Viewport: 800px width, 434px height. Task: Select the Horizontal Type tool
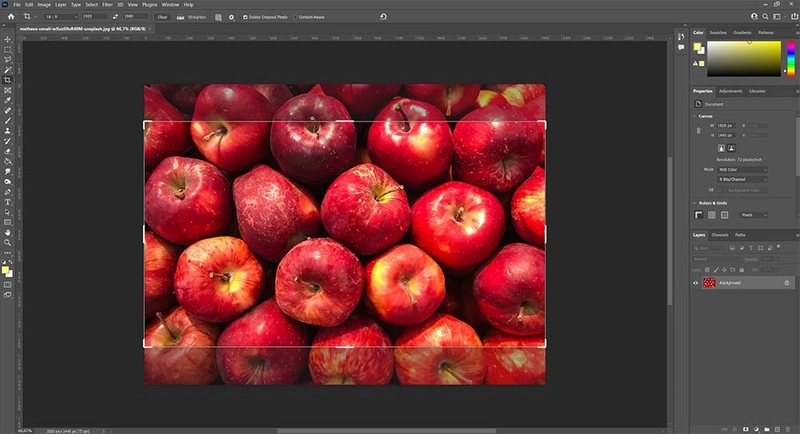click(8, 202)
